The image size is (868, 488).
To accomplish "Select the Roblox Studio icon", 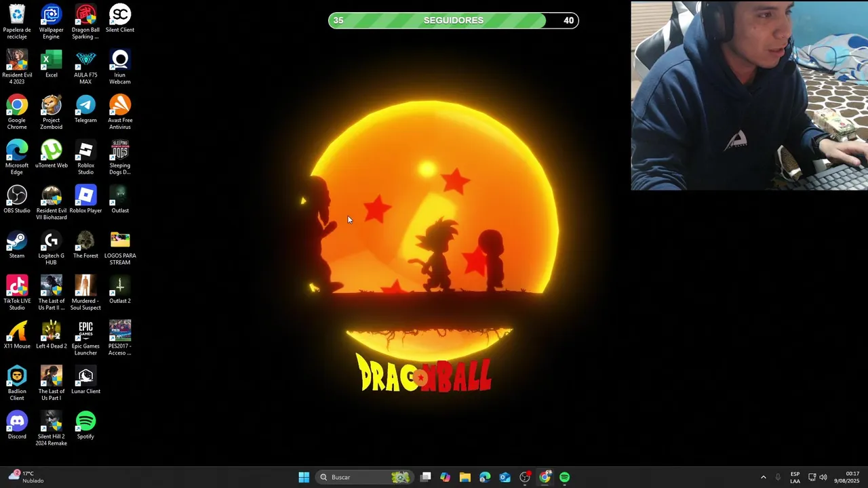I will (x=85, y=157).
